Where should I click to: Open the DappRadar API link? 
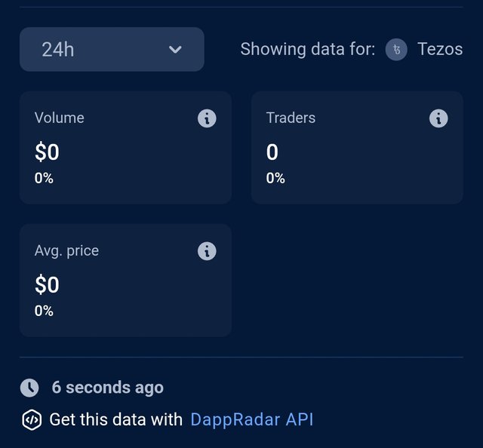252,419
